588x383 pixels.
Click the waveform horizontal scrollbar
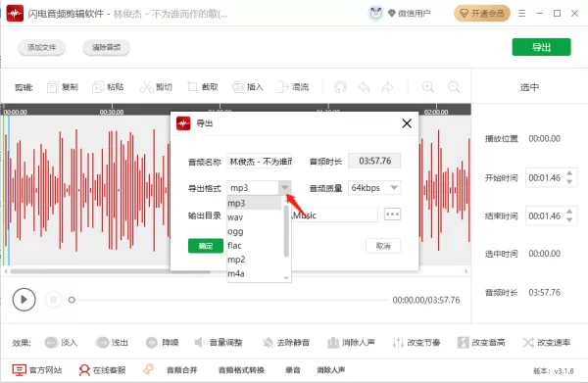coord(110,271)
